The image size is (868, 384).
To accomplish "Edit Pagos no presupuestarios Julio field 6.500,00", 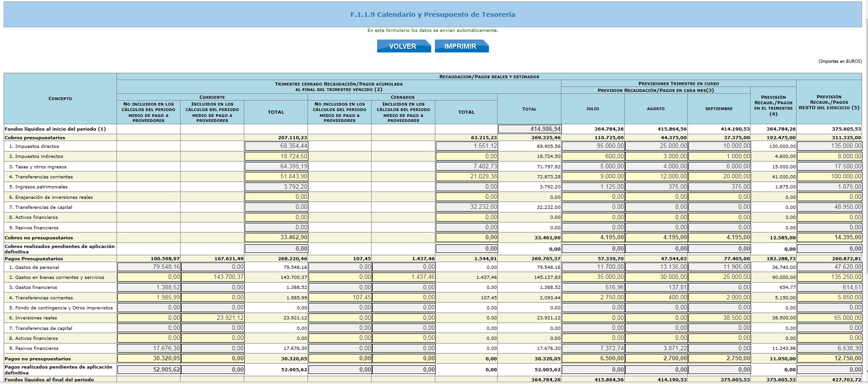I will pos(593,359).
